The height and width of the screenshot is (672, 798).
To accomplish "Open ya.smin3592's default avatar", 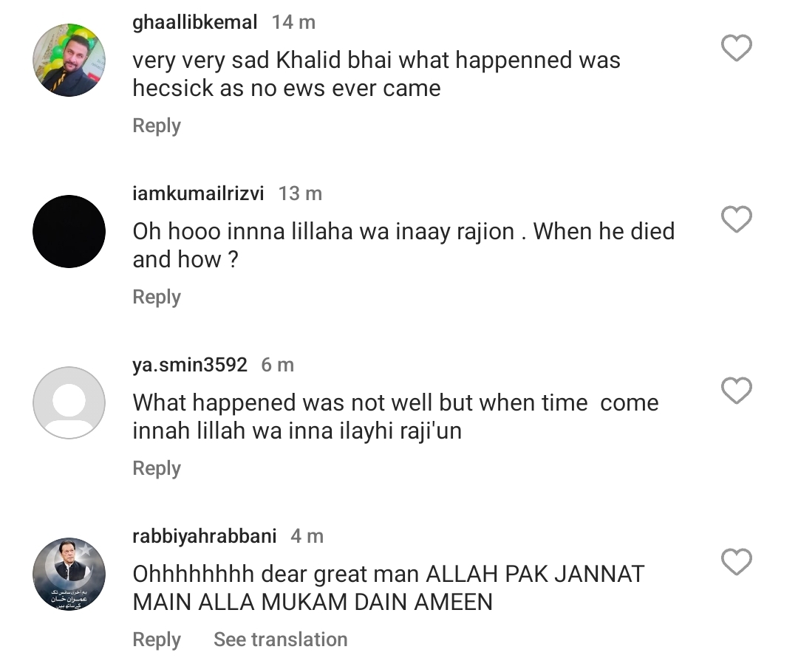I will pos(69,402).
